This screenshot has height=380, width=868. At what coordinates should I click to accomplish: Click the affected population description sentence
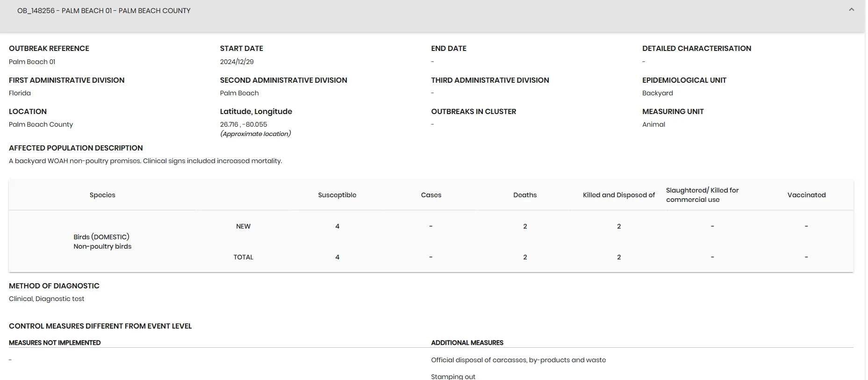click(x=145, y=161)
